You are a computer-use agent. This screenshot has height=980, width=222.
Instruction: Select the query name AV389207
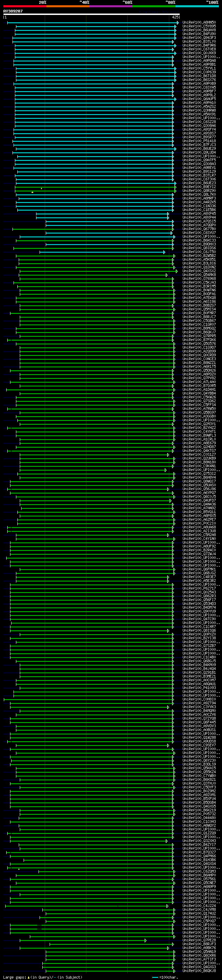[x=13, y=11]
